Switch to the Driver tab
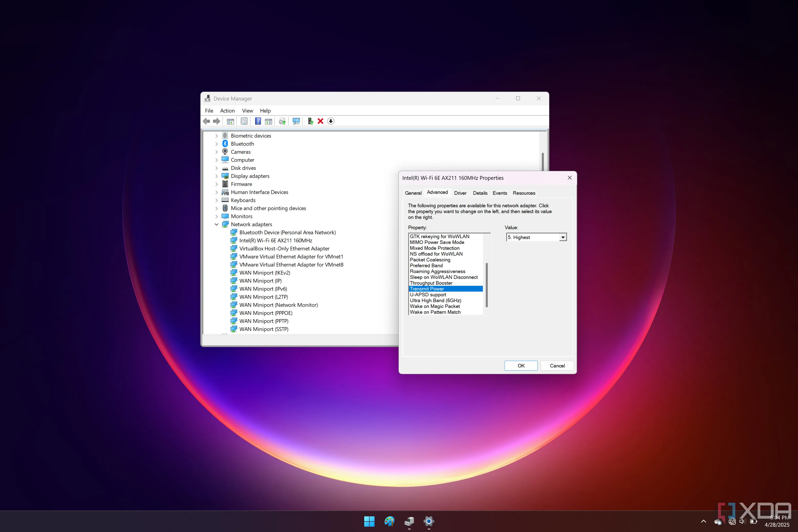The width and height of the screenshot is (798, 532). point(460,193)
